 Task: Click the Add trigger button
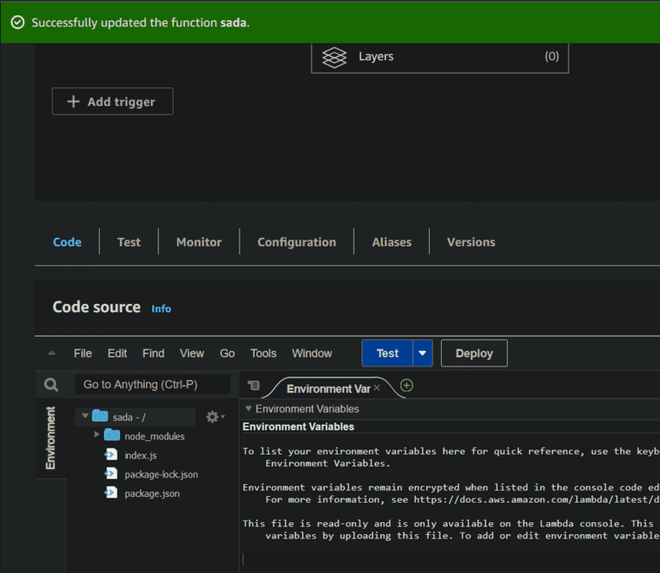coord(112,102)
